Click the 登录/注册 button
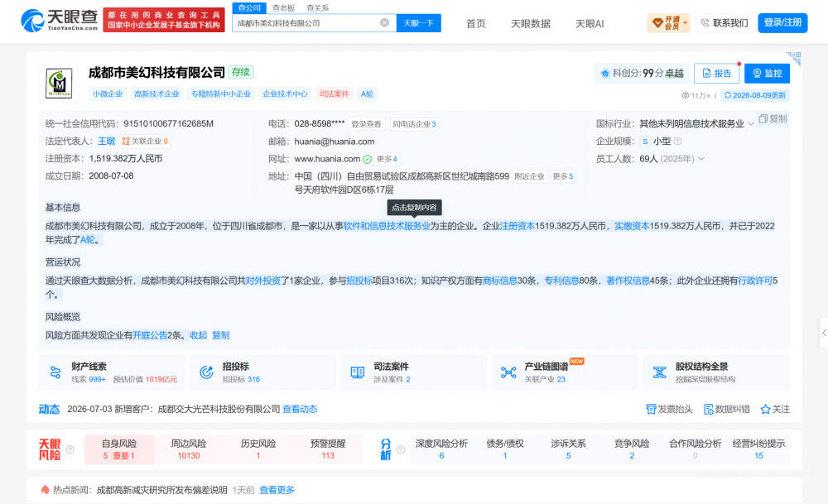This screenshot has width=828, height=504. [x=782, y=23]
